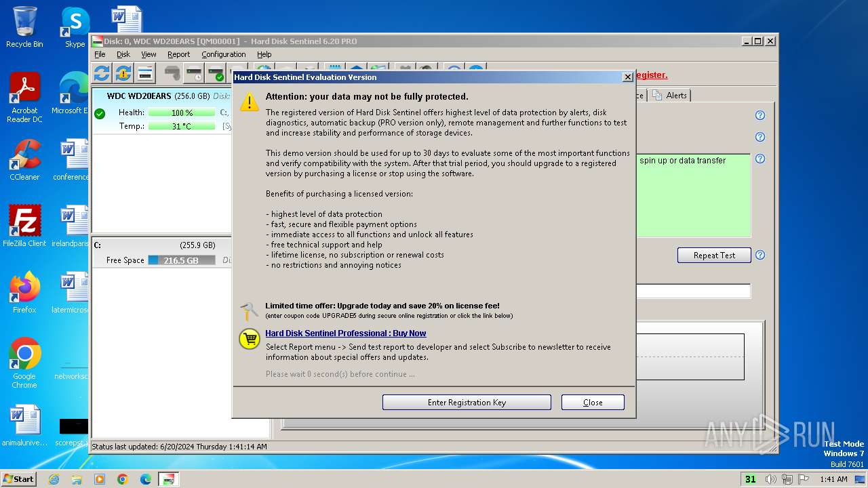The height and width of the screenshot is (488, 868).
Task: Click the red register link
Action: [x=652, y=75]
